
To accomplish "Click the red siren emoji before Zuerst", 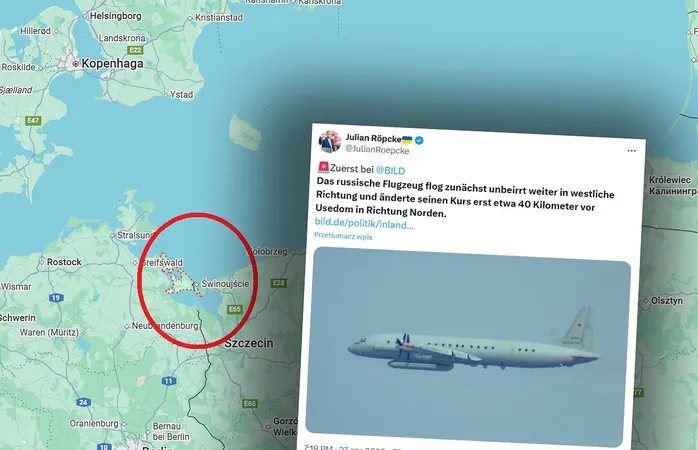I will click(323, 167).
